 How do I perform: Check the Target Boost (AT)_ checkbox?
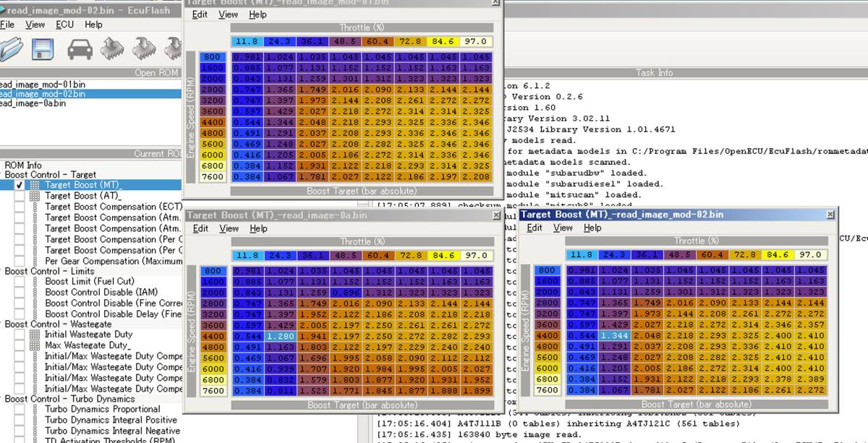(20, 196)
